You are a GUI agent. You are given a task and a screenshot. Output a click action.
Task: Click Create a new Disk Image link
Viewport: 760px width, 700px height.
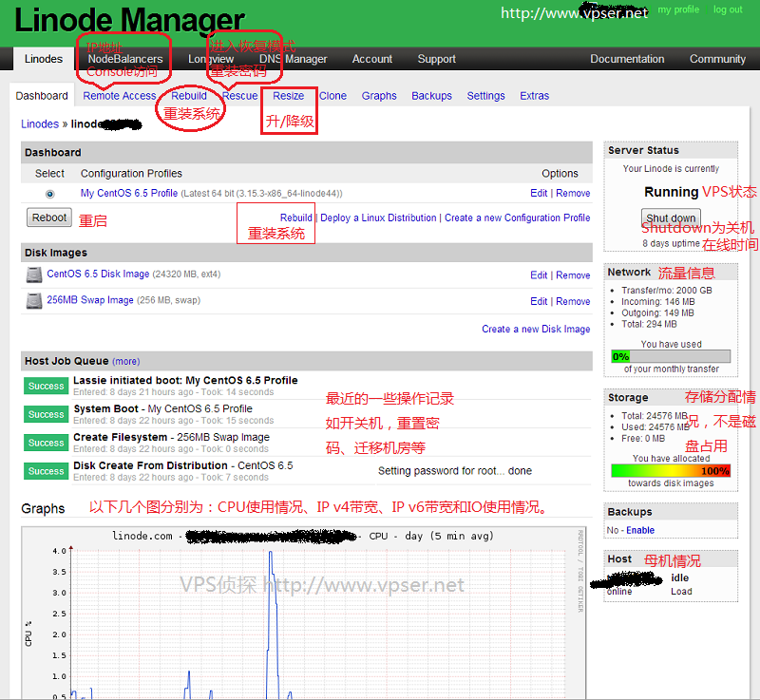[x=536, y=330]
